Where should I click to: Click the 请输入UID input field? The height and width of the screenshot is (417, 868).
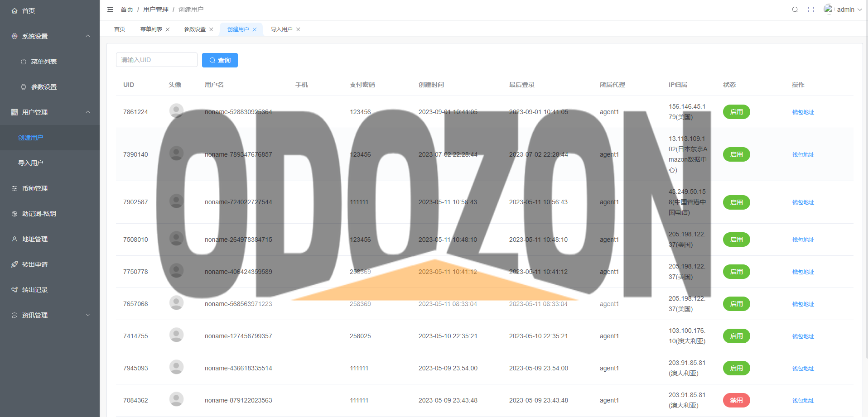pyautogui.click(x=157, y=60)
